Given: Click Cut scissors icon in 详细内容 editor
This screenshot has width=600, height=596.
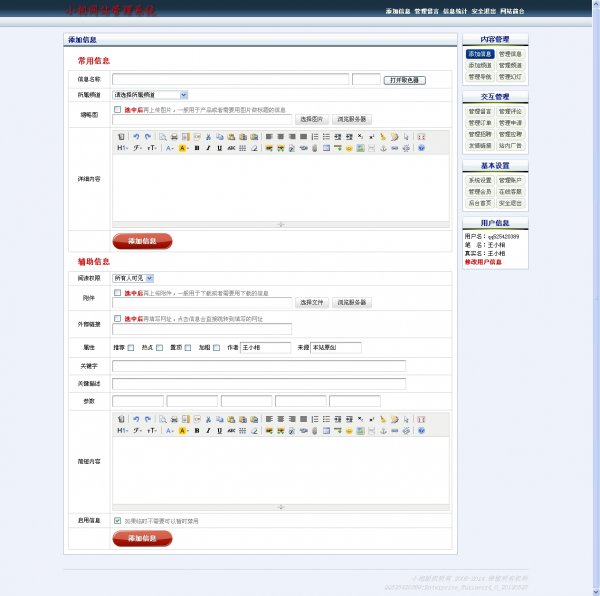Looking at the screenshot, I should (207, 136).
